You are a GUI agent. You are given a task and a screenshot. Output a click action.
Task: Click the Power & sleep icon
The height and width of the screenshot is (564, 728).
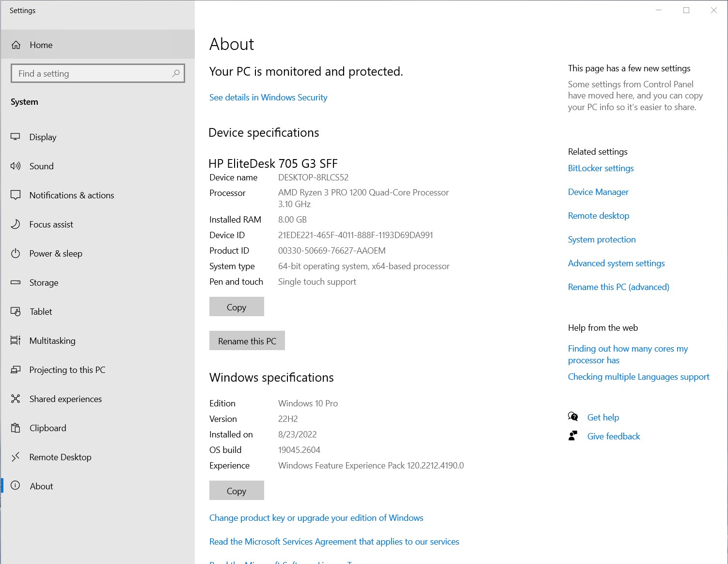16,253
